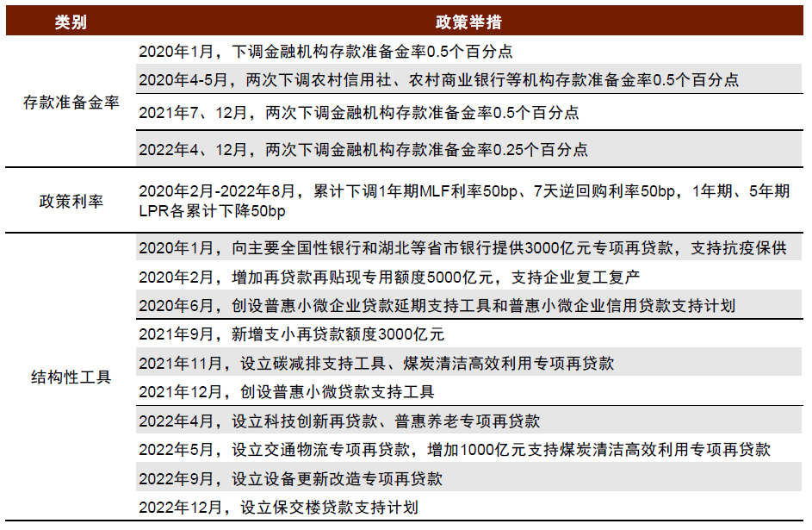Click row 2022年4、12月 下调0.25个百分点

point(469,149)
